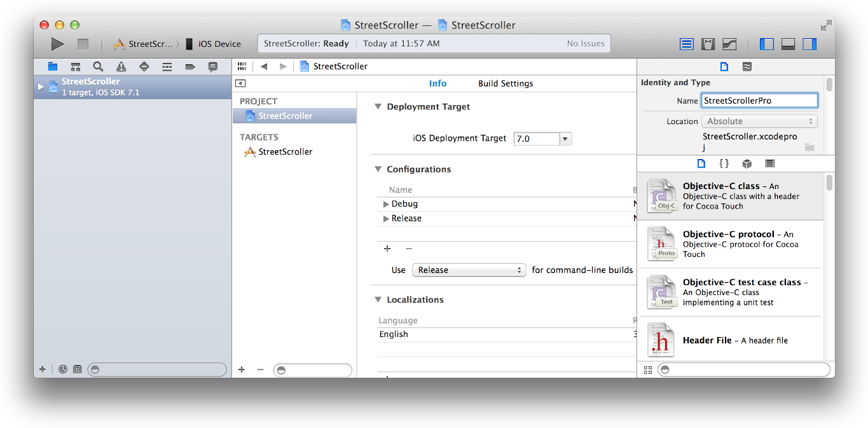The image size is (868, 428).
Task: Open the iOS Deployment Target dropdown
Action: pyautogui.click(x=565, y=139)
